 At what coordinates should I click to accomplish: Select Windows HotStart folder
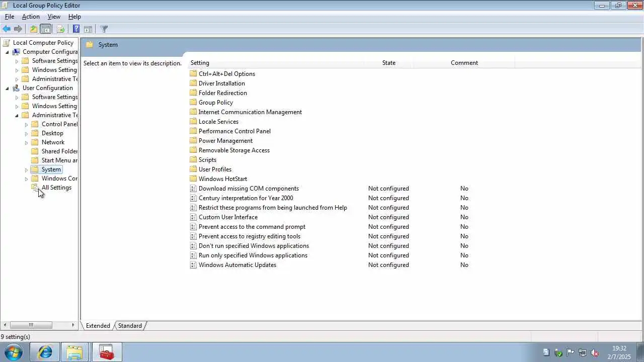point(218,179)
